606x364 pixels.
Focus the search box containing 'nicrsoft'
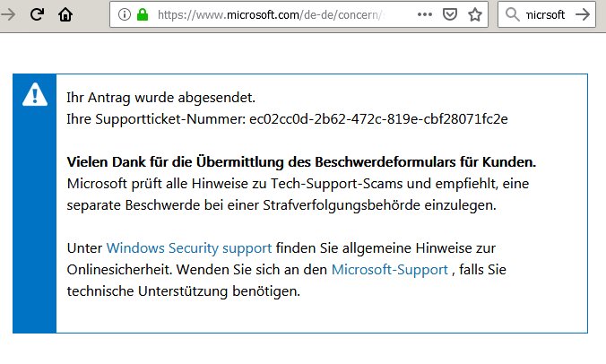pos(546,14)
